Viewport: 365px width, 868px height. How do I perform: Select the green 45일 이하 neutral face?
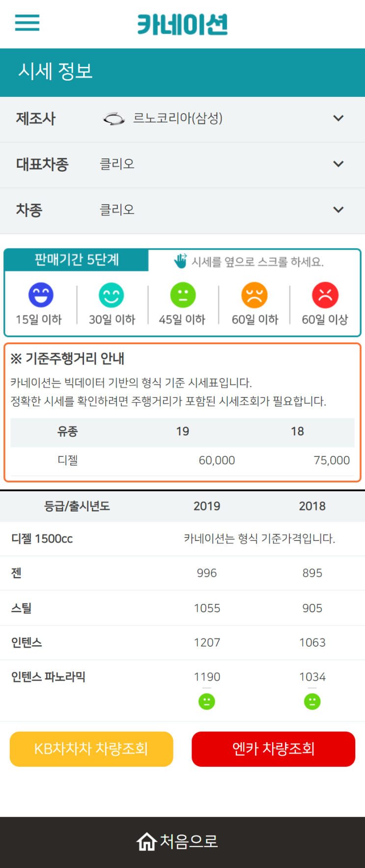tap(183, 295)
